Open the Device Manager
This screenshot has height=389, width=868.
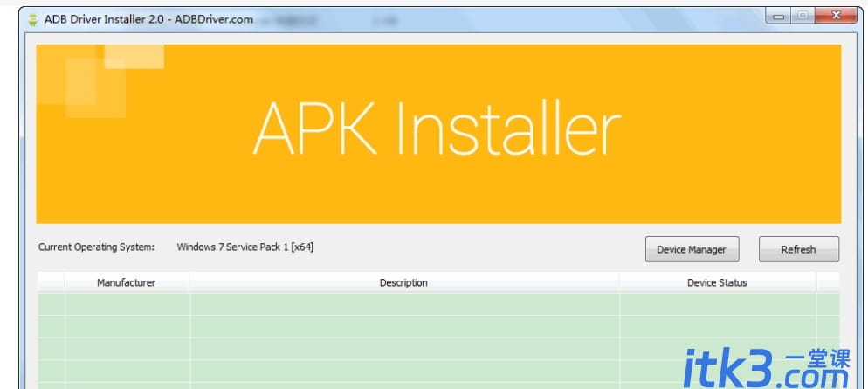click(x=692, y=249)
